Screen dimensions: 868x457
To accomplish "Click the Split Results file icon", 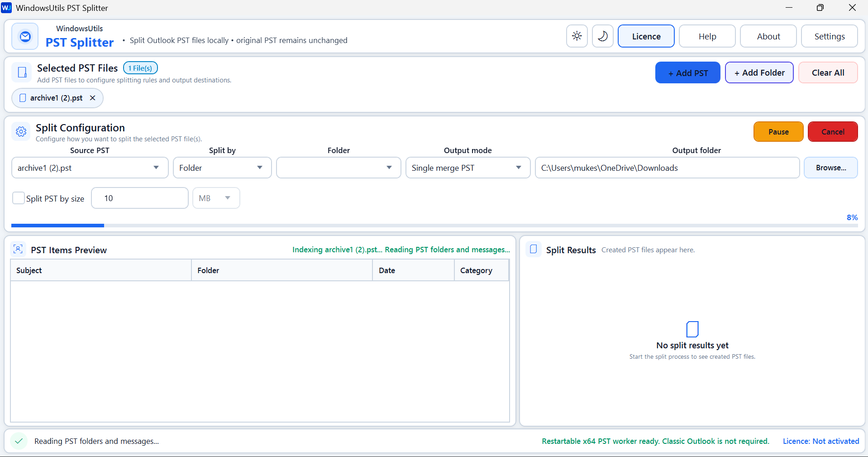I will click(x=534, y=249).
